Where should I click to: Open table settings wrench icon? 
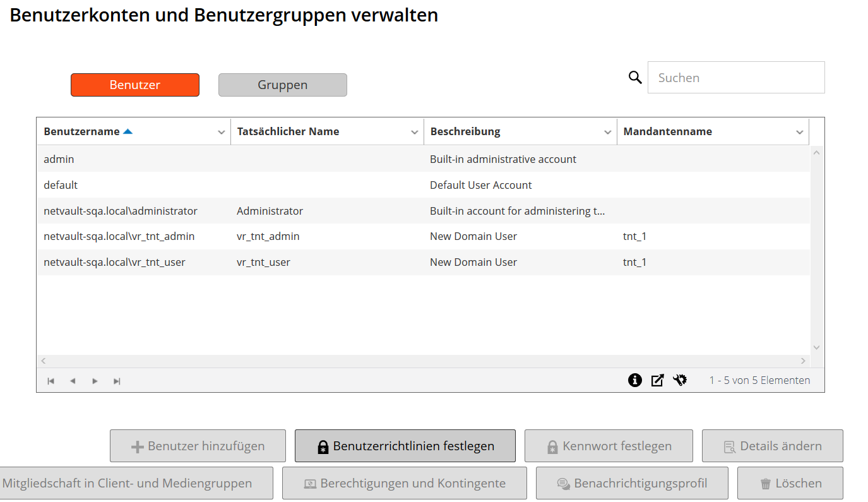pyautogui.click(x=680, y=380)
